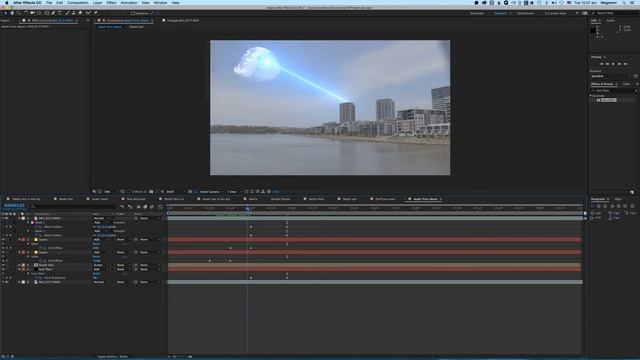Image resolution: width=640 pixels, height=360 pixels.
Task: Select the Puppet Pin tool
Action: click(96, 13)
